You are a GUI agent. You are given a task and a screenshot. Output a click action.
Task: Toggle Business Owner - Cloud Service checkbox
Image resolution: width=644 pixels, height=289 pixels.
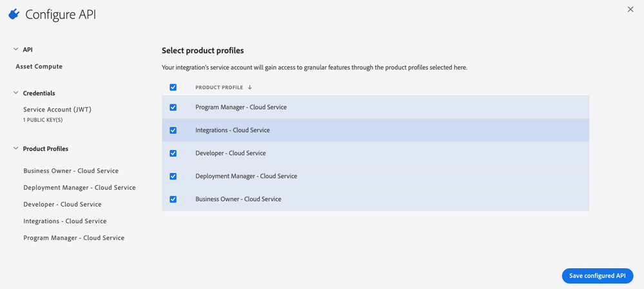tap(173, 199)
